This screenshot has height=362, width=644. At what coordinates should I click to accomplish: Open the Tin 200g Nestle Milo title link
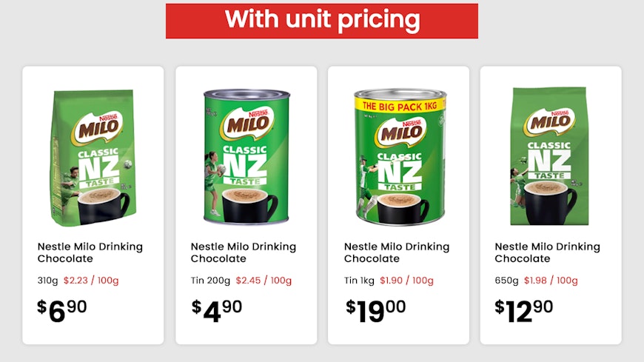click(243, 252)
